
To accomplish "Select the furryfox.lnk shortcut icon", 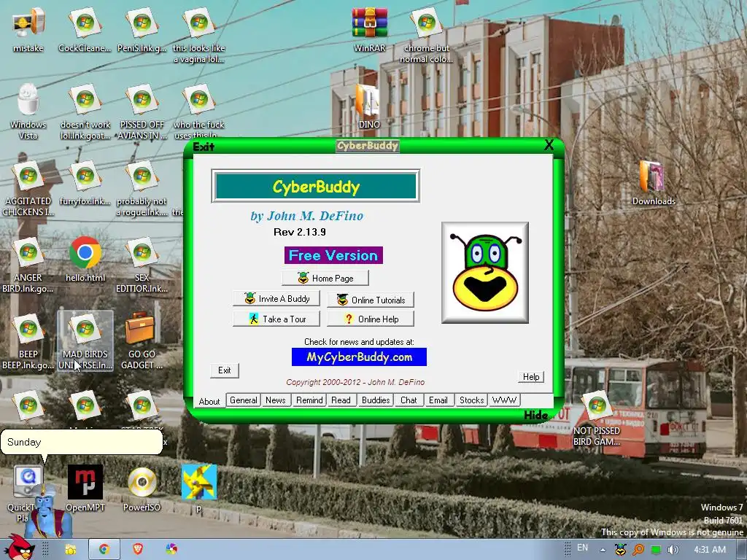I will click(85, 183).
